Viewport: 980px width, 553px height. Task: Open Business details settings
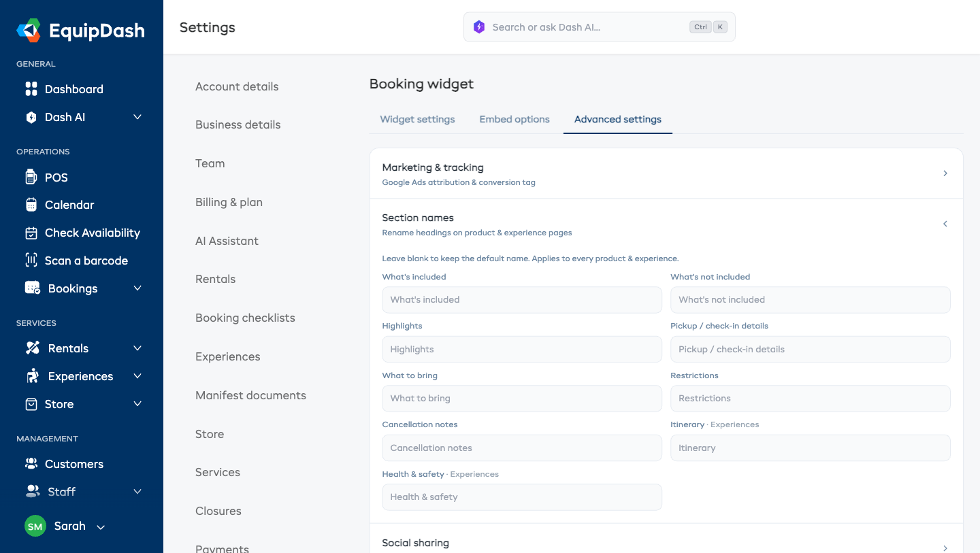tap(238, 124)
